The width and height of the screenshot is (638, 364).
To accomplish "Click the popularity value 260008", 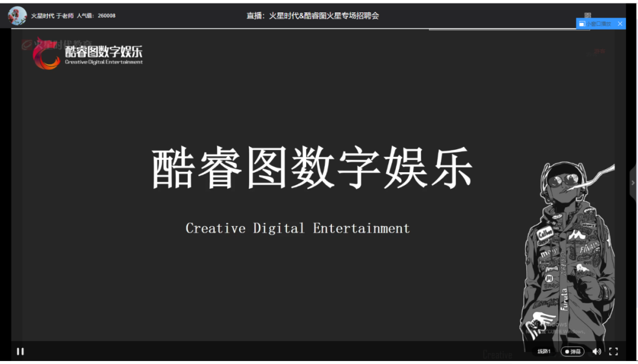I will [106, 16].
